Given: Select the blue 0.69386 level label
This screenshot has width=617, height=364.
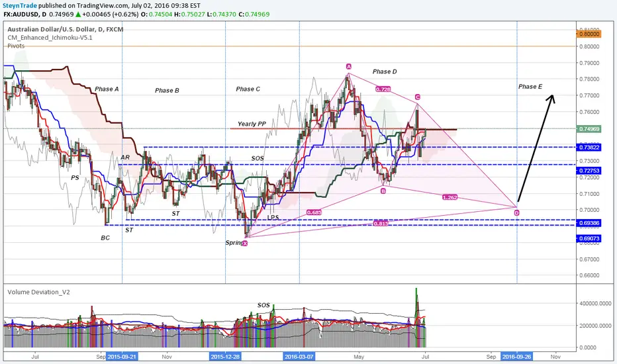Looking at the screenshot, I should pyautogui.click(x=589, y=223).
